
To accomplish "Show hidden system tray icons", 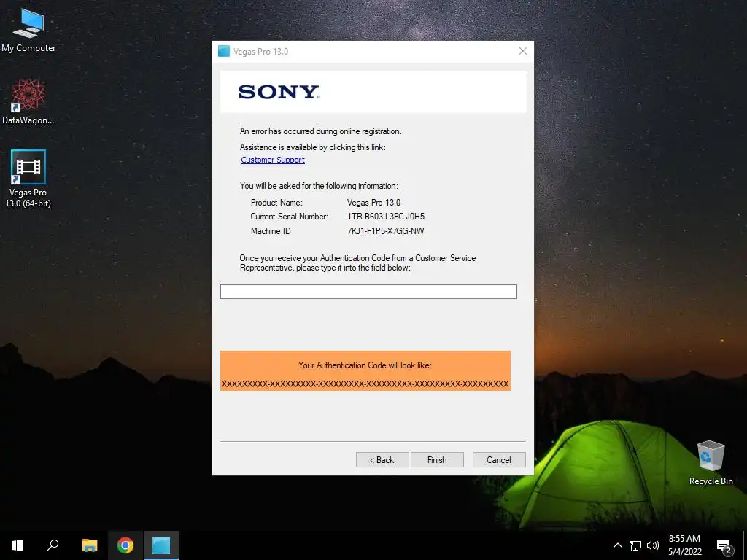I will pyautogui.click(x=617, y=545).
